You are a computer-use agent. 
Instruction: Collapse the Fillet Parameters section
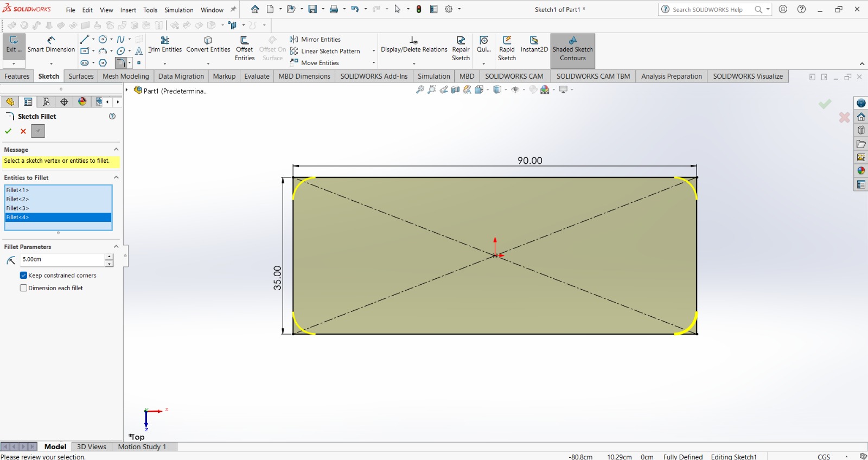click(x=116, y=247)
